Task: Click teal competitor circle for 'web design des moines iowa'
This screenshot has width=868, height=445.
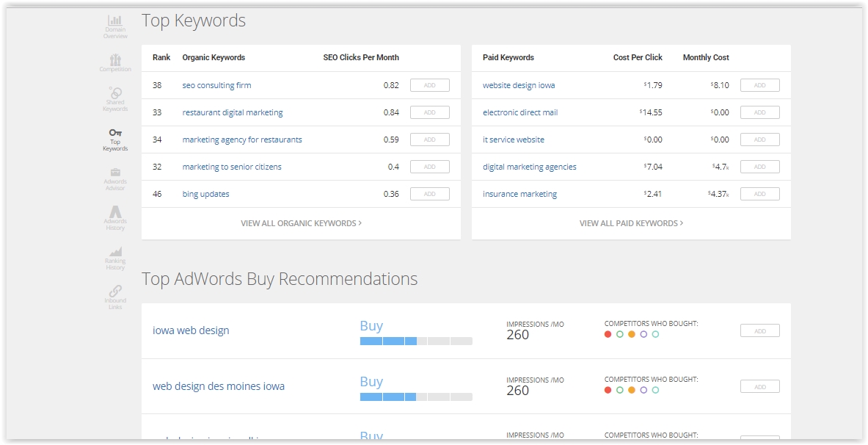Action: pyautogui.click(x=655, y=390)
